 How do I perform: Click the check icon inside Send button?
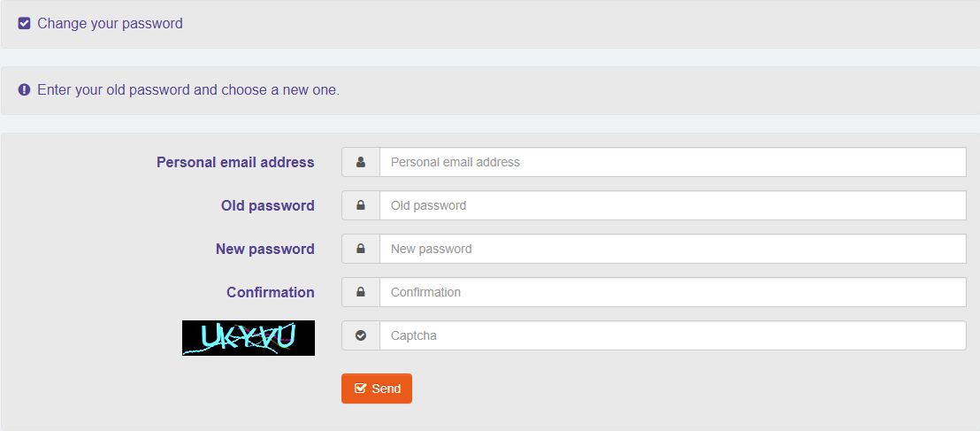(x=360, y=389)
